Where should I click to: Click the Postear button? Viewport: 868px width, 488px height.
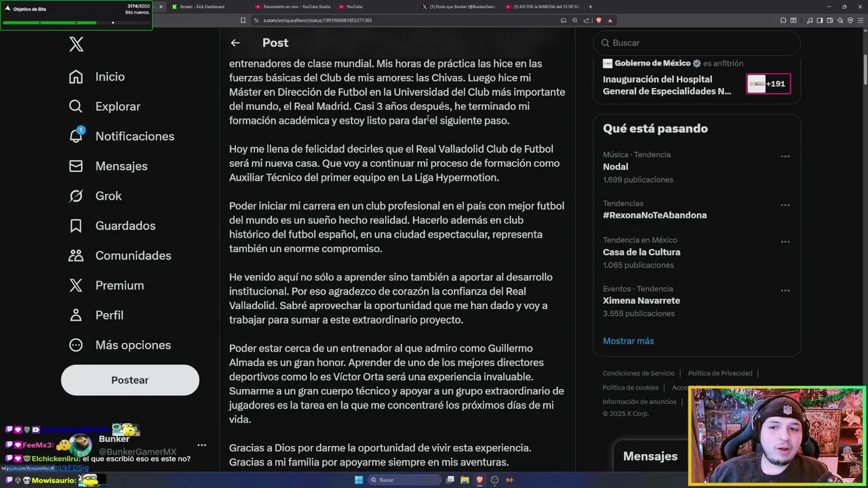click(130, 380)
